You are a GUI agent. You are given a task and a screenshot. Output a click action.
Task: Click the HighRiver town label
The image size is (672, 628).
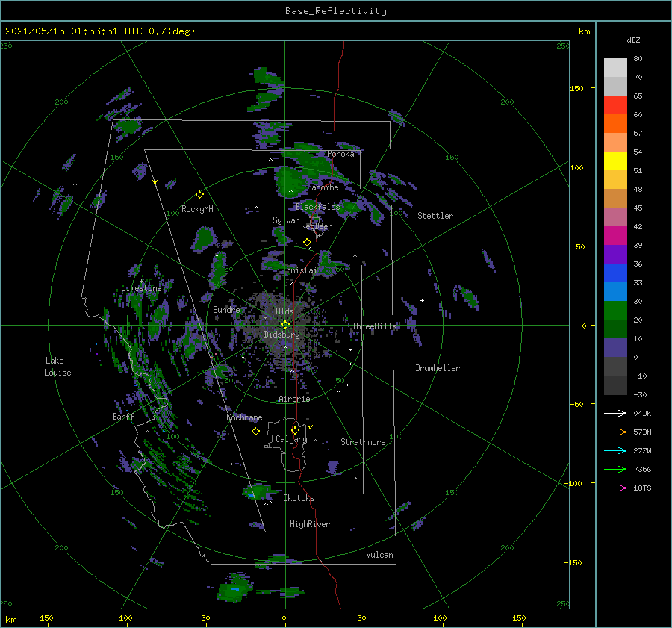(x=310, y=524)
